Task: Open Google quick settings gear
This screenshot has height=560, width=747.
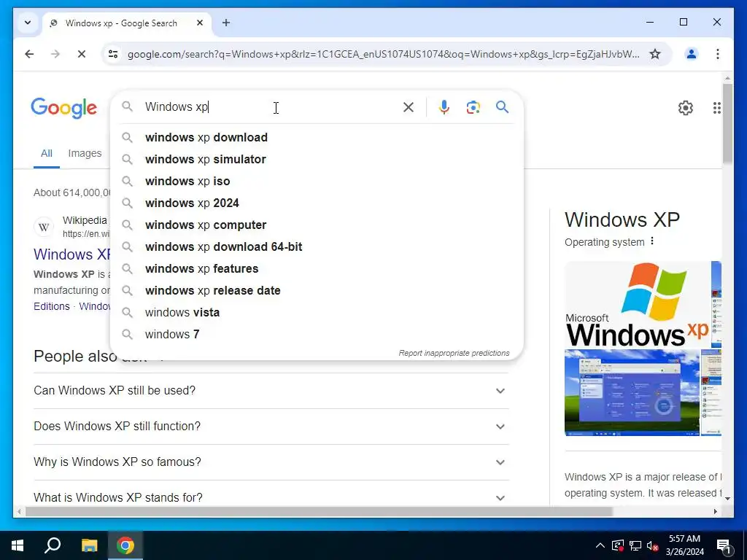Action: tap(685, 108)
